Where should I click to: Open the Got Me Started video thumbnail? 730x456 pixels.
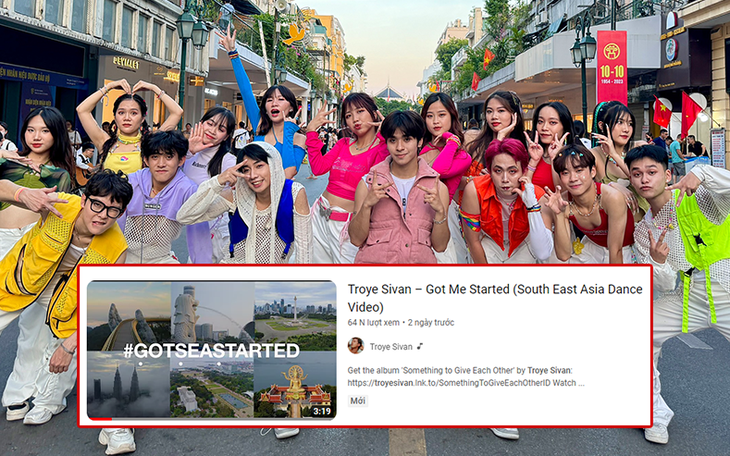click(x=211, y=349)
